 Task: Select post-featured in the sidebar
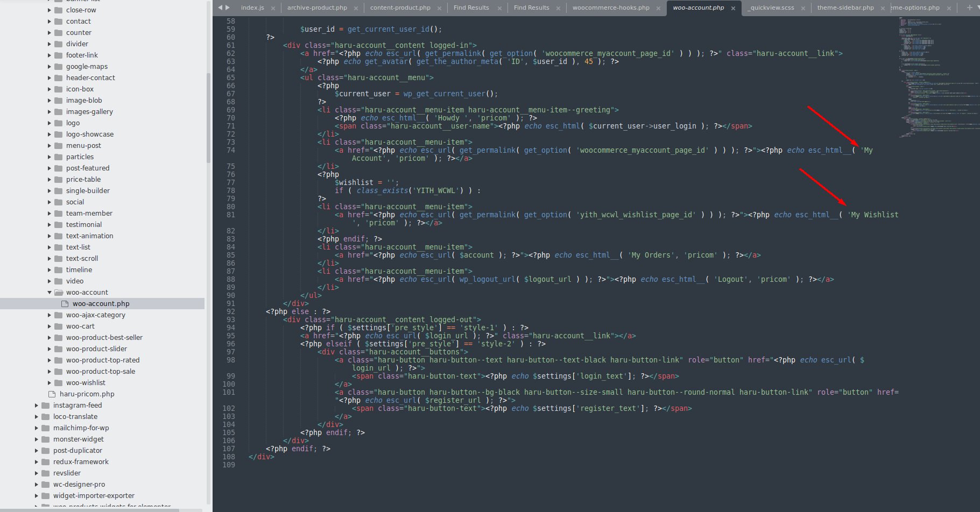[x=88, y=168]
